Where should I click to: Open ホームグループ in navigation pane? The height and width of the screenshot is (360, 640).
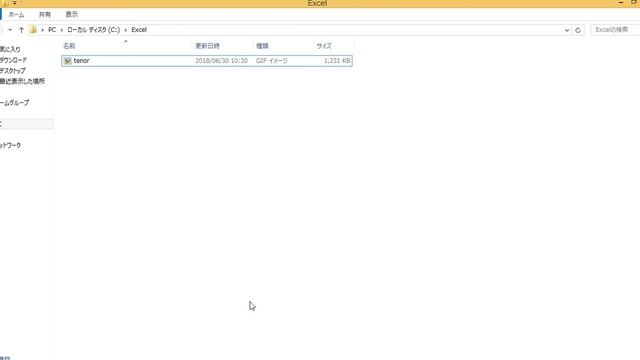(x=14, y=103)
